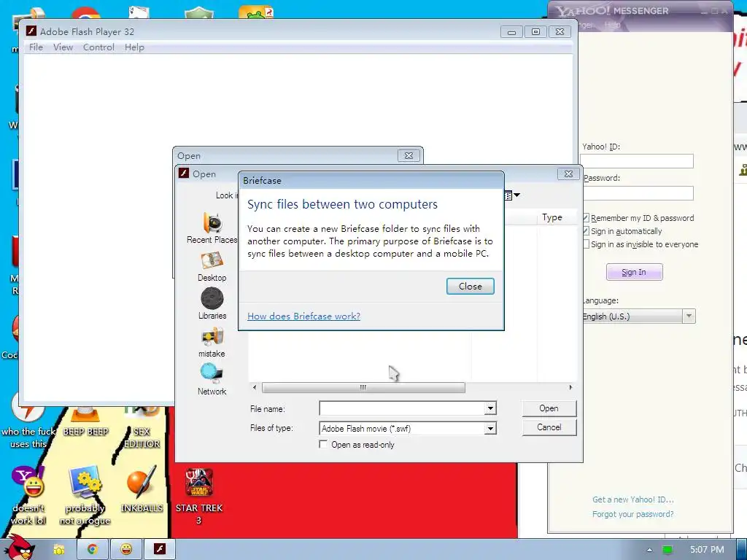Open the 'doesn't work lol' Yahoo desktop icon

tap(28, 495)
